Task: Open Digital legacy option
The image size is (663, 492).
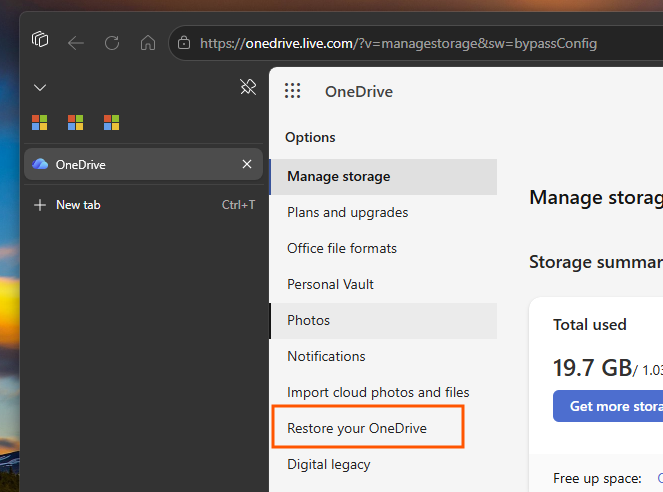Action: (x=383, y=465)
